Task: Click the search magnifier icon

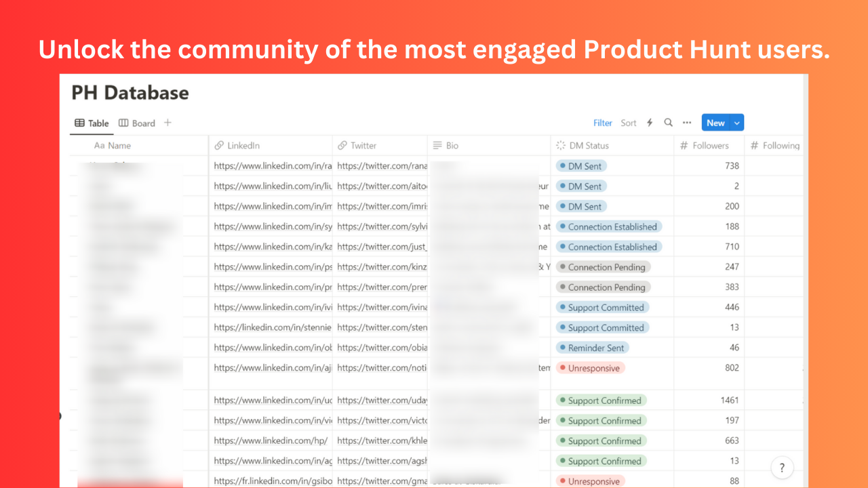Action: point(668,123)
